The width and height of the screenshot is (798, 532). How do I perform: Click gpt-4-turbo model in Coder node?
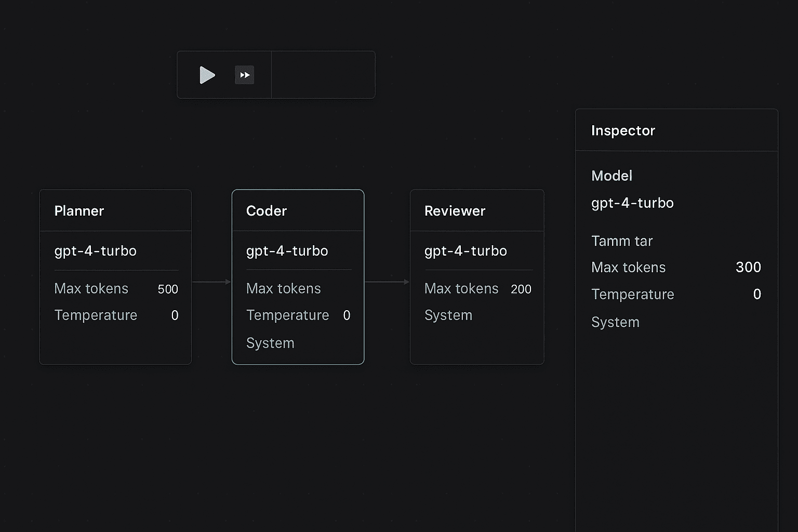pyautogui.click(x=287, y=251)
